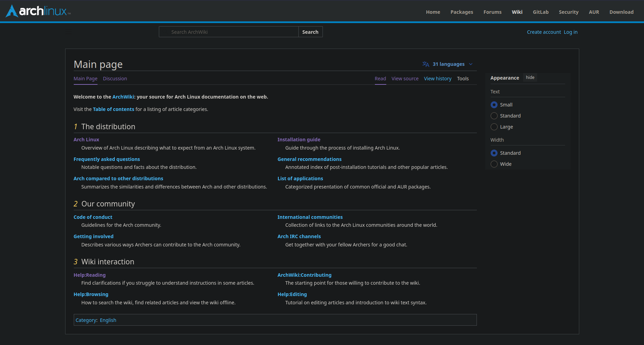Click the Category link

(86, 320)
